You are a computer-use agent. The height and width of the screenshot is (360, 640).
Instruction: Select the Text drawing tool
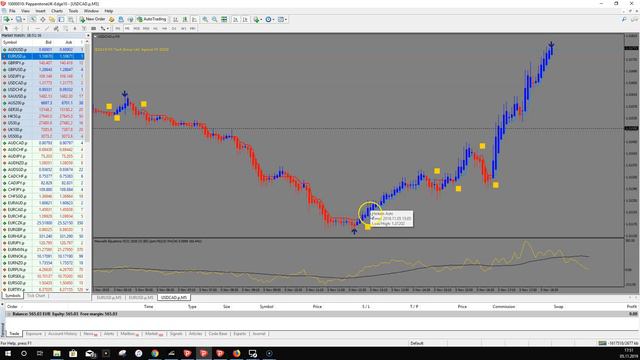75,28
